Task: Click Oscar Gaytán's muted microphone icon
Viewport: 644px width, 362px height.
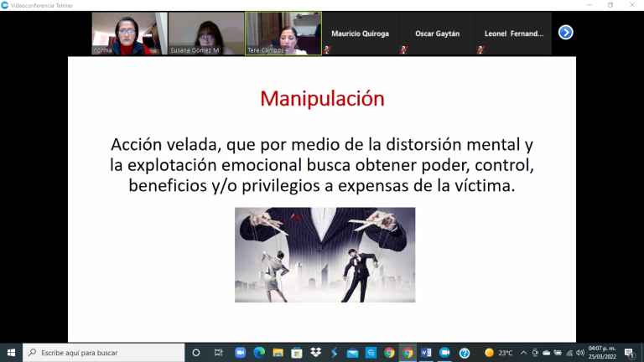Action: (x=403, y=49)
